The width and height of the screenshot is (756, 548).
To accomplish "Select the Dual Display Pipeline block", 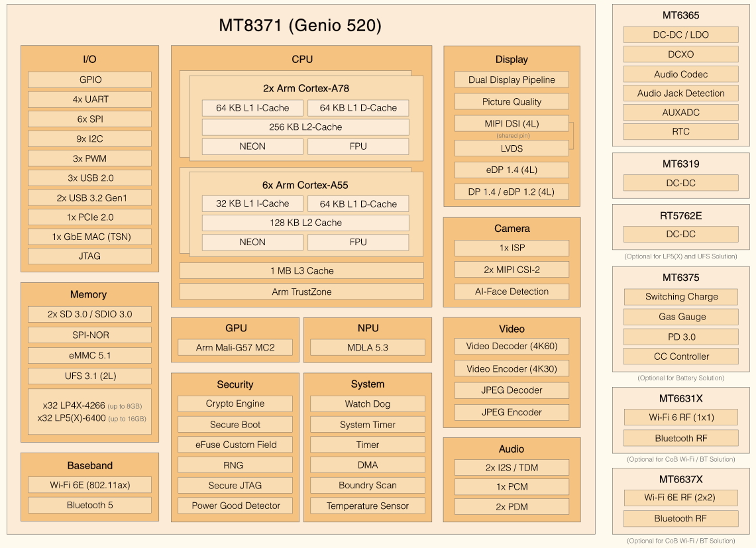I will [x=512, y=80].
